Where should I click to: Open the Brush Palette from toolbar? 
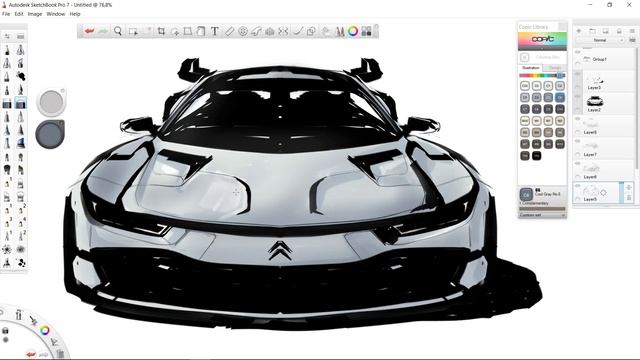click(x=340, y=31)
